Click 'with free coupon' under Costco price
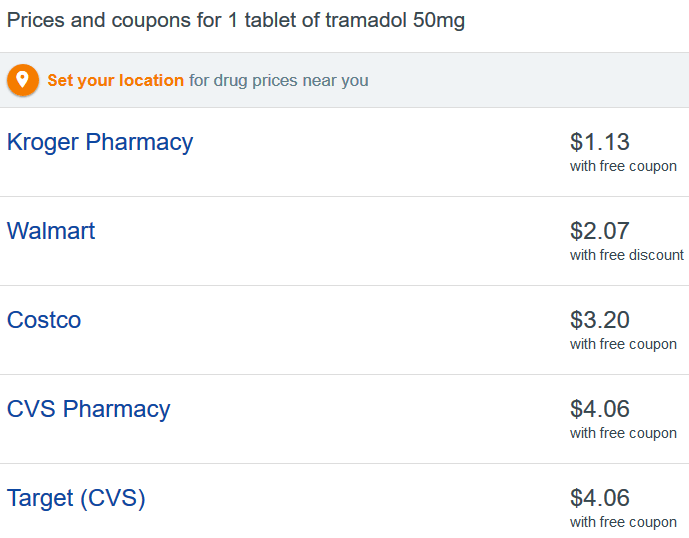 (x=623, y=345)
